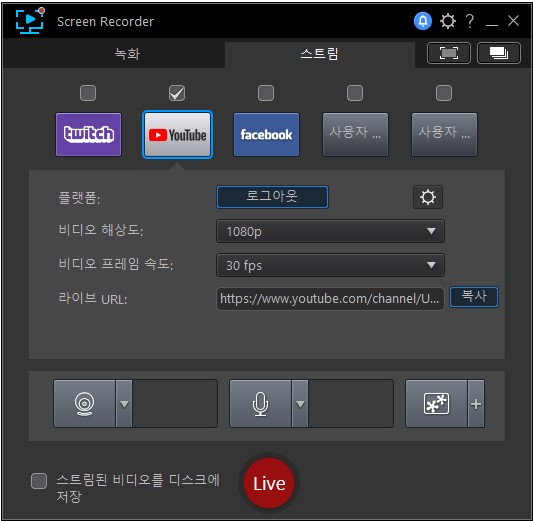Viewport: 533px width, 521px height.
Task: Click the 비디오 해상도: label
Action: pyautogui.click(x=101, y=230)
